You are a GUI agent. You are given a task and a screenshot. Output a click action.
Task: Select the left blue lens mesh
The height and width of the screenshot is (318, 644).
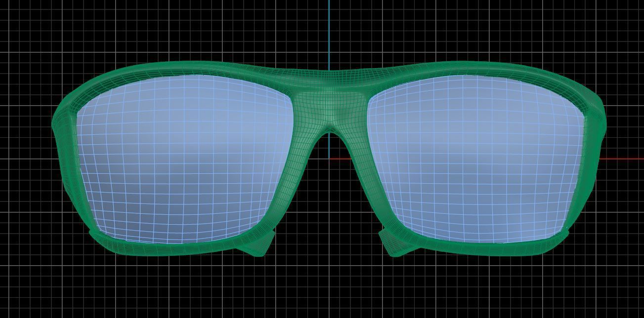[x=185, y=158]
